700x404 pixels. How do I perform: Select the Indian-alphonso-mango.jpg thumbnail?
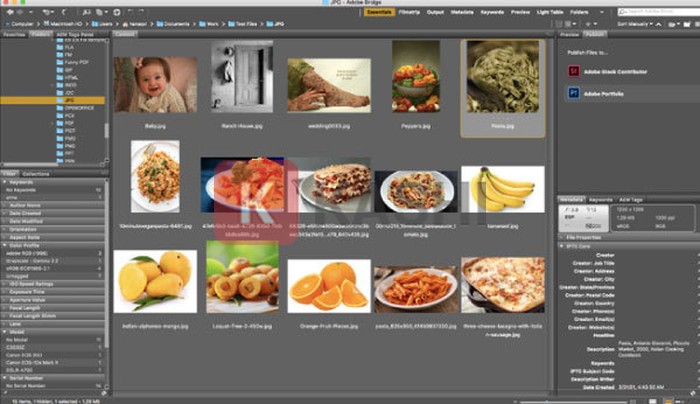(x=155, y=281)
